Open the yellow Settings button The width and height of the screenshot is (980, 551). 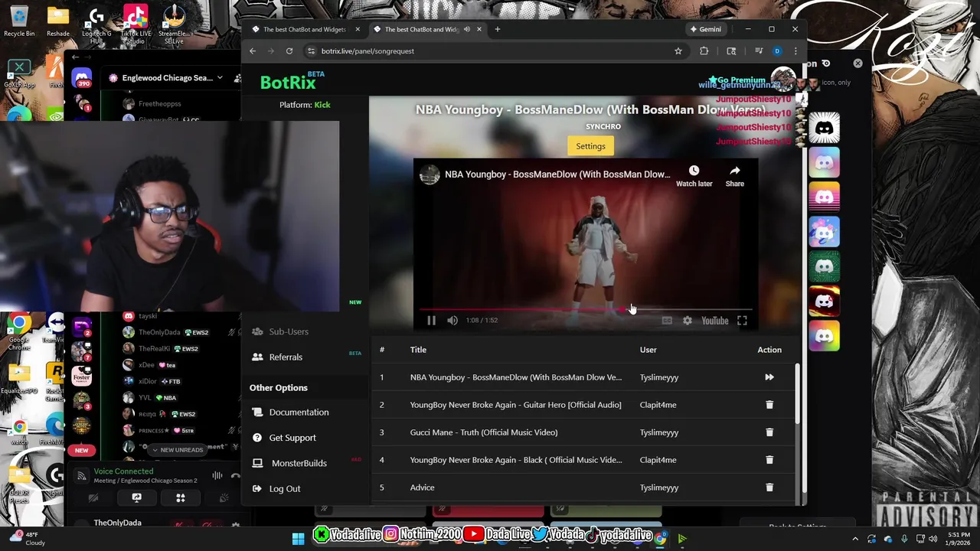click(590, 146)
